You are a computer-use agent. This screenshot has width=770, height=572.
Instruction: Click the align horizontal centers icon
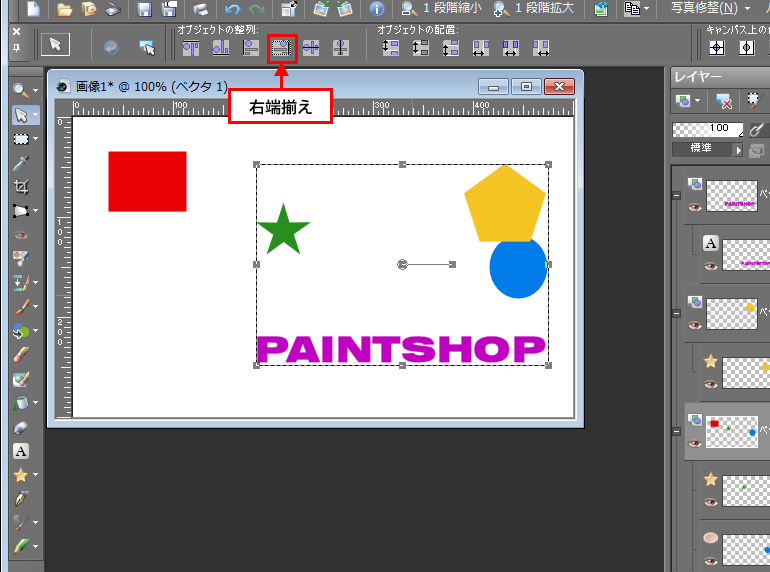[341, 48]
